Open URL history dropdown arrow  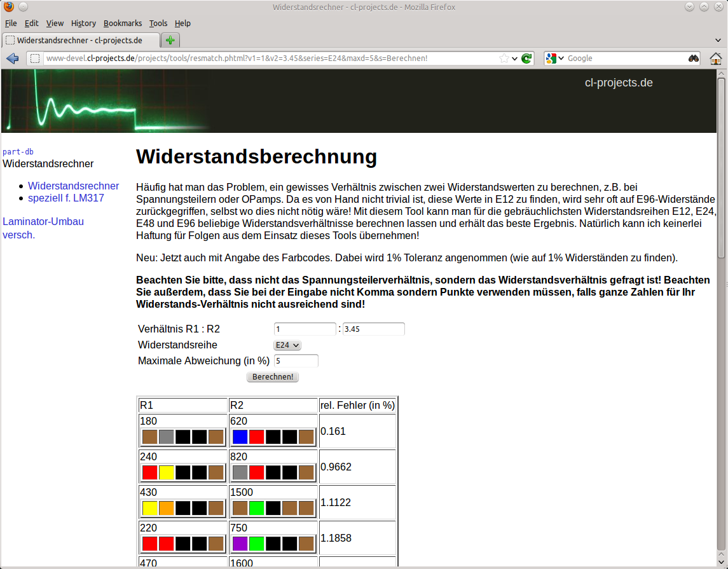pos(514,58)
